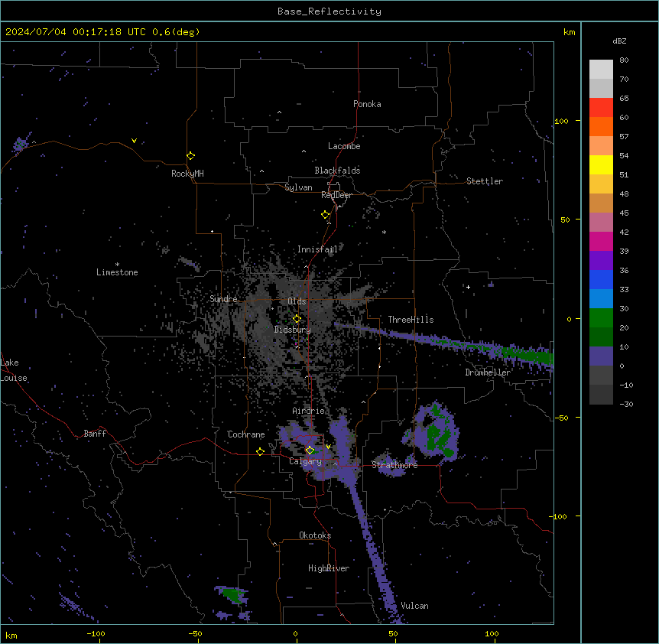Click the Olds label
Image resolution: width=659 pixels, height=644 pixels.
click(x=297, y=301)
